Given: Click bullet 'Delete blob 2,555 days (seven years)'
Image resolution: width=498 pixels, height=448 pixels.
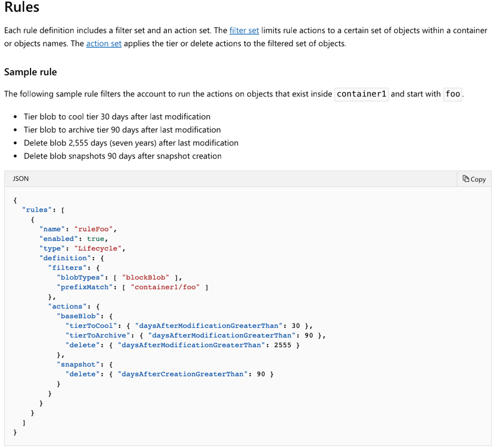Looking at the screenshot, I should [131, 143].
